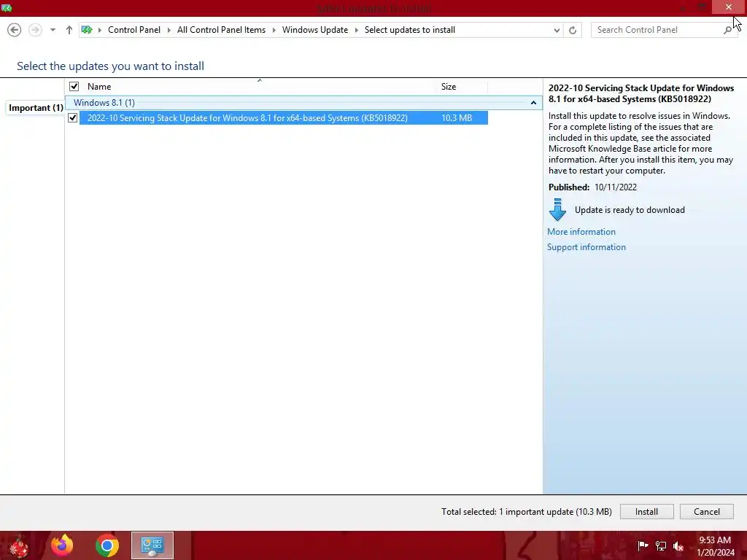
Task: Click the blue download arrow icon
Action: (557, 209)
